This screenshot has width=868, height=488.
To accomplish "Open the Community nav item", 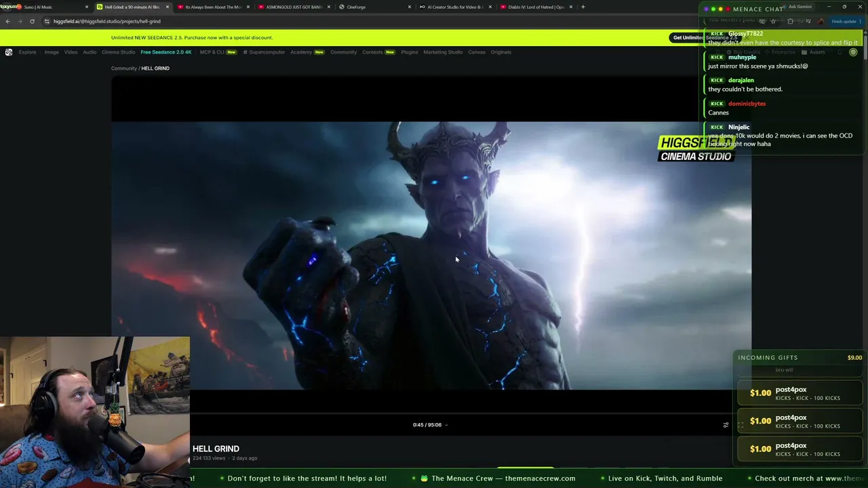I will coord(344,52).
